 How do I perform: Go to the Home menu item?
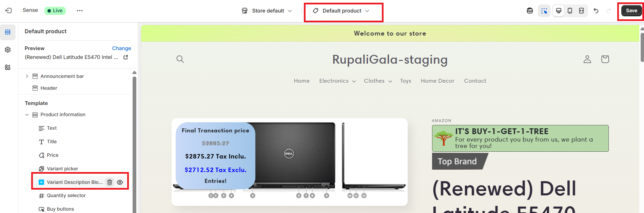[x=301, y=81]
